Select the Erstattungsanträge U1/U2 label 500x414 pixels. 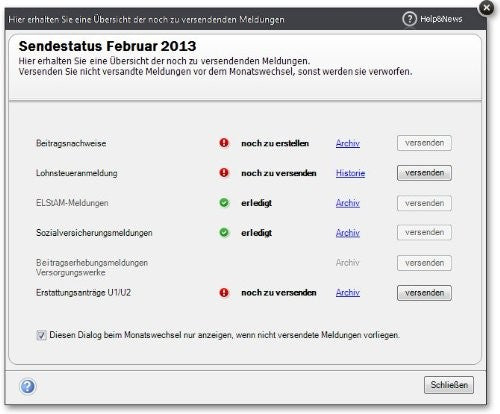click(x=83, y=293)
